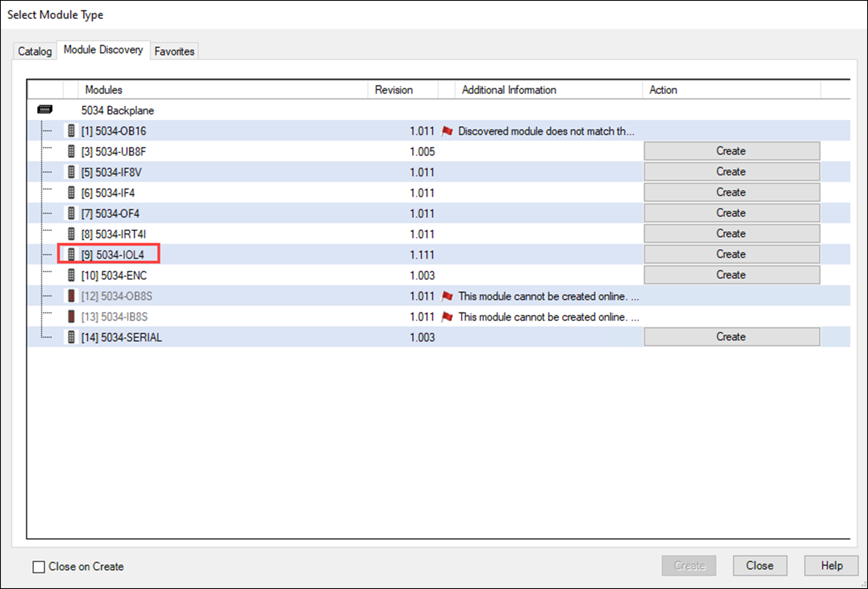This screenshot has width=868, height=589.
Task: Click the module icon beside [7] 5034-OF4
Action: pos(71,213)
